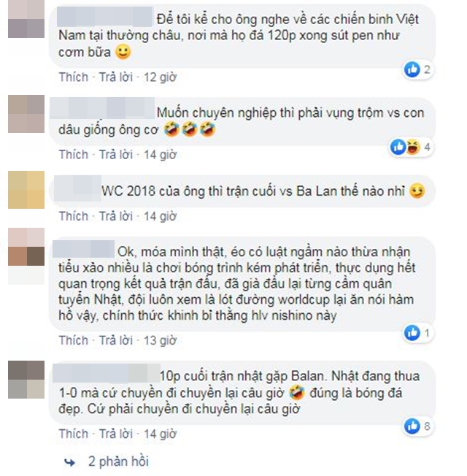Viewport: 467px width, 476px height.
Task: Open the avatar of the last commenter
Action: coord(26,380)
